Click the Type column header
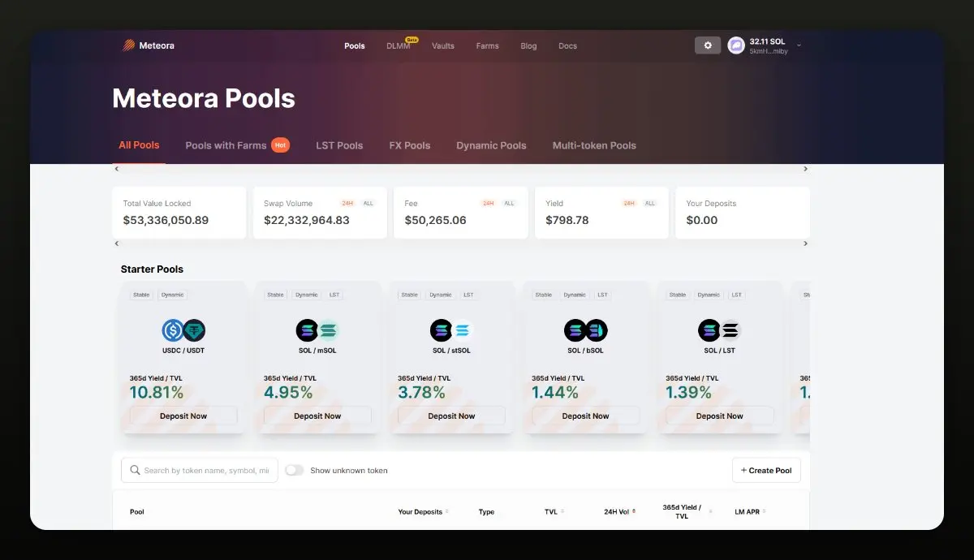This screenshot has height=560, width=974. point(486,512)
